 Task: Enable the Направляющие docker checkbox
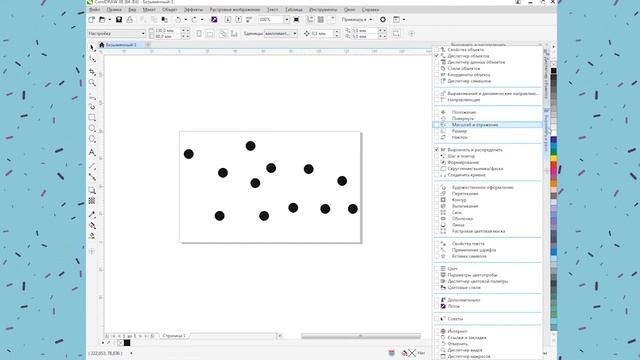click(x=437, y=100)
